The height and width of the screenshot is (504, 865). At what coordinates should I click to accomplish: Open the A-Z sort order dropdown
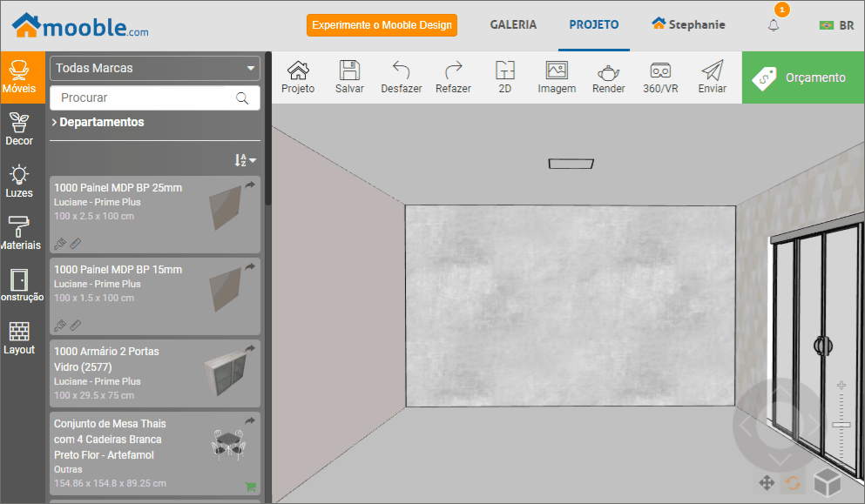point(245,160)
